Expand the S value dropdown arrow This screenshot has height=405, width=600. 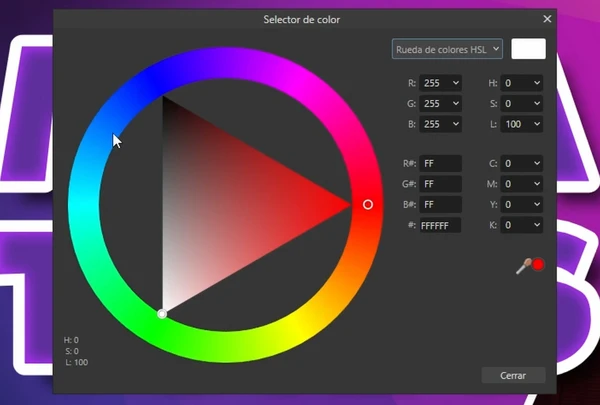point(537,103)
